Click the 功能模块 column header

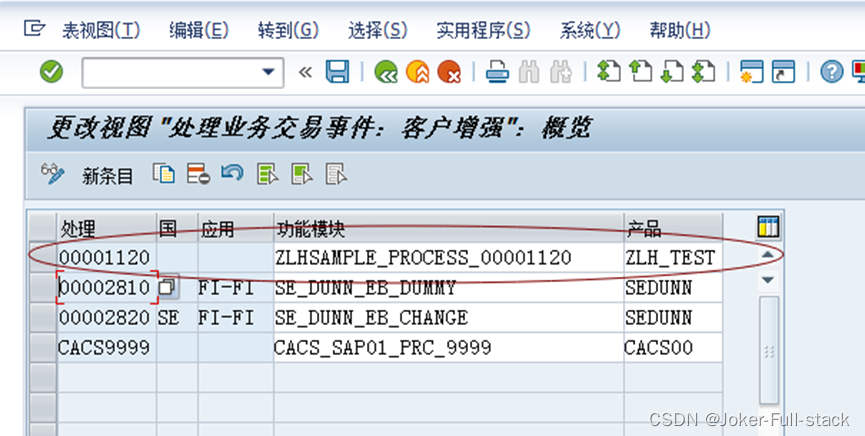tap(448, 228)
